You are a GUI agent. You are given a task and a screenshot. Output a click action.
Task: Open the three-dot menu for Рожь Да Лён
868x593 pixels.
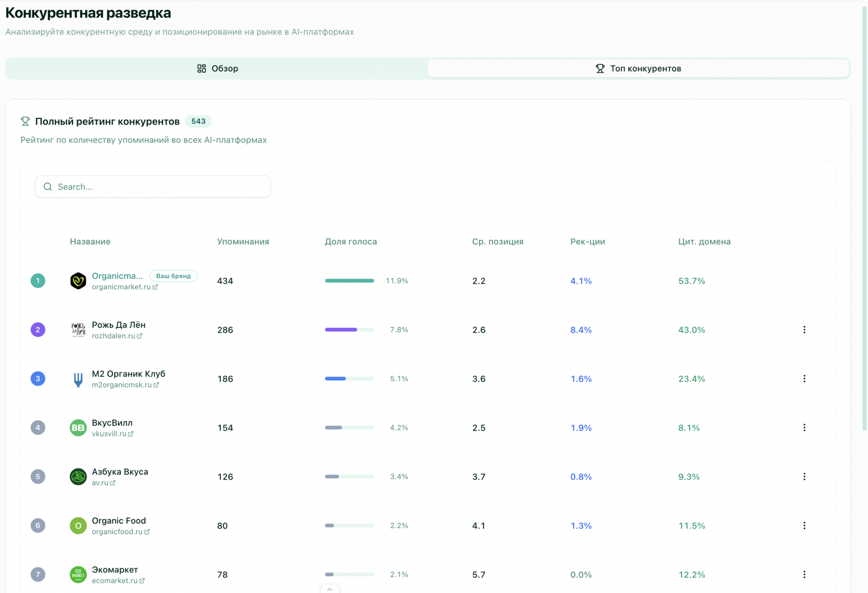pyautogui.click(x=804, y=329)
